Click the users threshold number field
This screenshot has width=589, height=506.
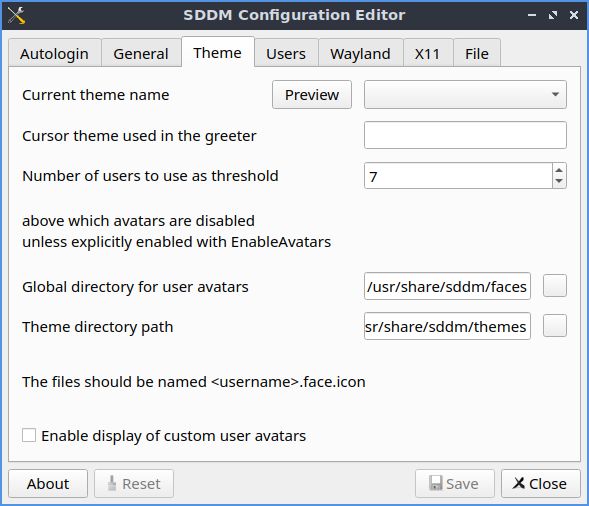pos(458,176)
